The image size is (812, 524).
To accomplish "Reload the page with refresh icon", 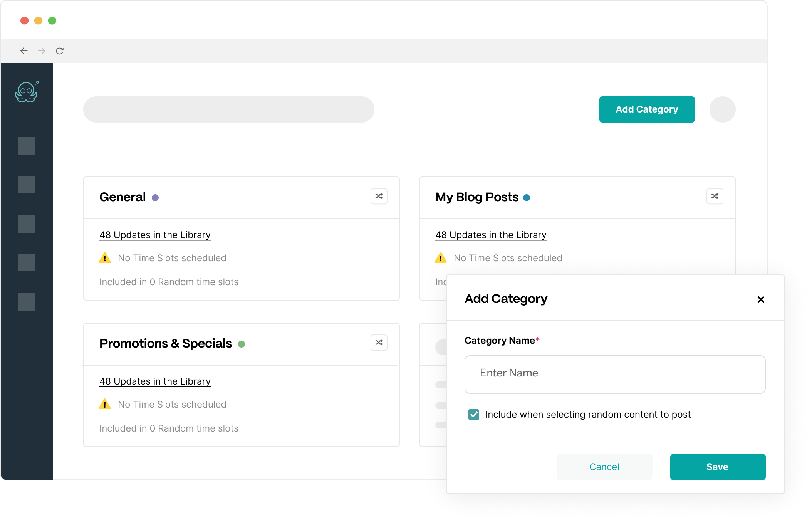I will tap(60, 51).
